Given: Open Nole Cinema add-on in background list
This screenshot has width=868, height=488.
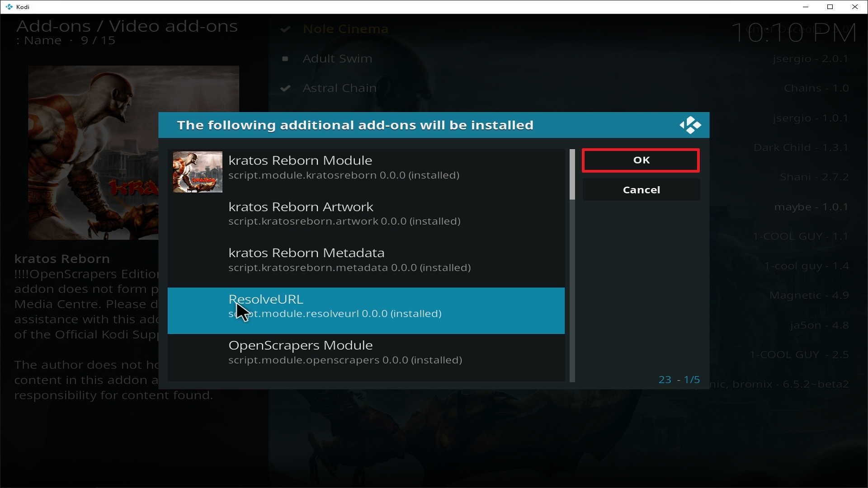Looking at the screenshot, I should point(345,29).
